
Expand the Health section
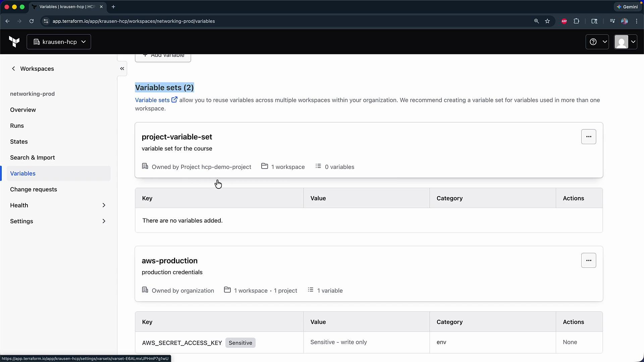coord(58,205)
